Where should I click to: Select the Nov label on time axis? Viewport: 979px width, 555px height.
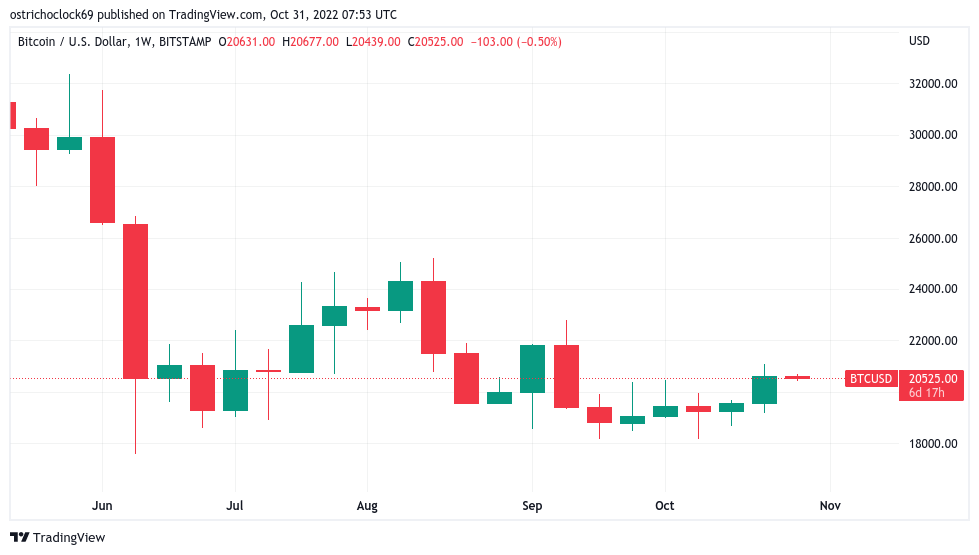point(830,506)
